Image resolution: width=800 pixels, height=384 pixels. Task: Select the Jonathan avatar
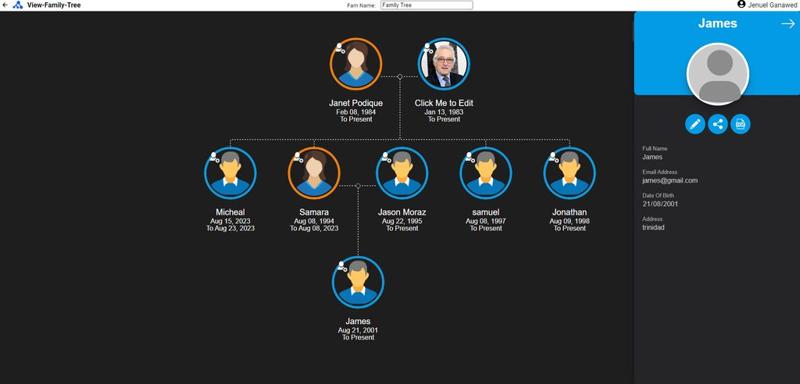pos(569,173)
